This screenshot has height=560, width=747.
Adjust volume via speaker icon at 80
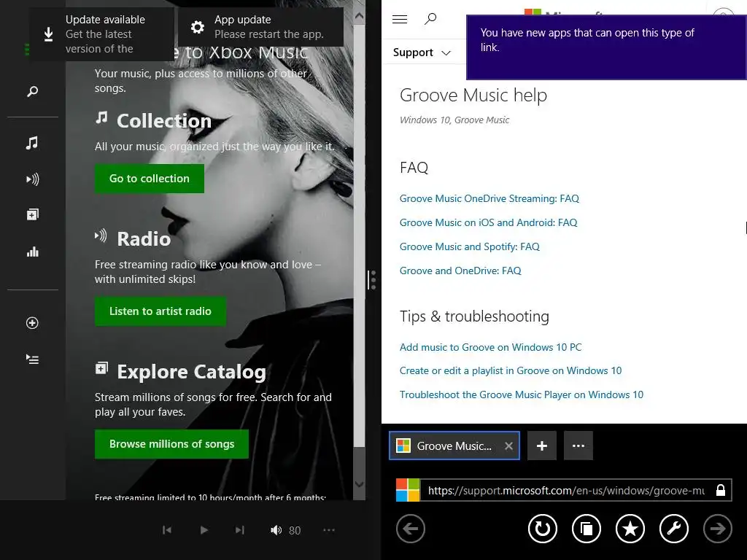click(276, 530)
